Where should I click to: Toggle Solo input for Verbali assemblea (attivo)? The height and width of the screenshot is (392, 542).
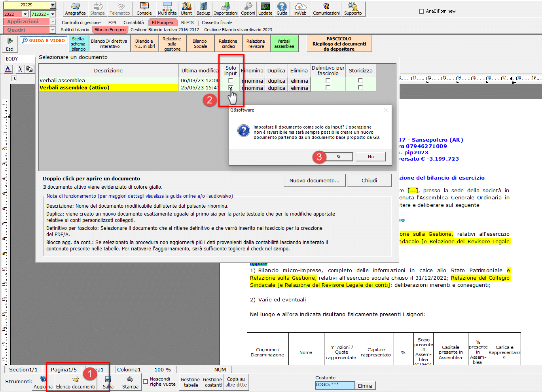tap(231, 87)
